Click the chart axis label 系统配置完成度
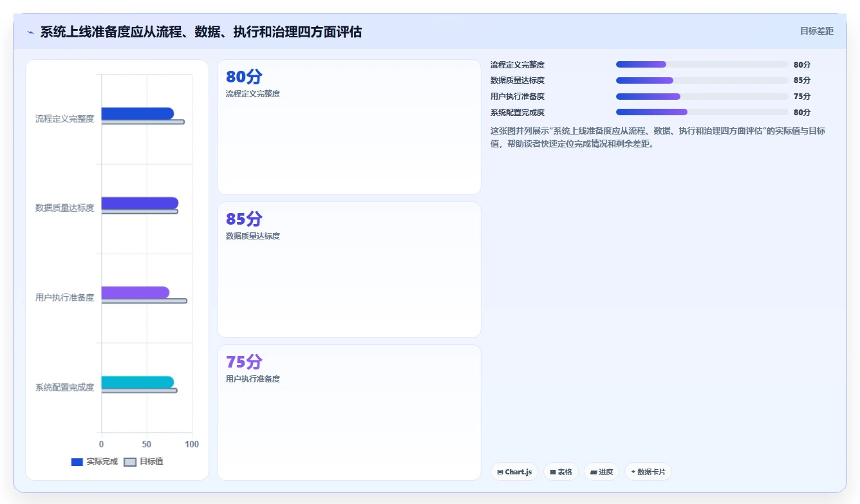 (x=64, y=387)
